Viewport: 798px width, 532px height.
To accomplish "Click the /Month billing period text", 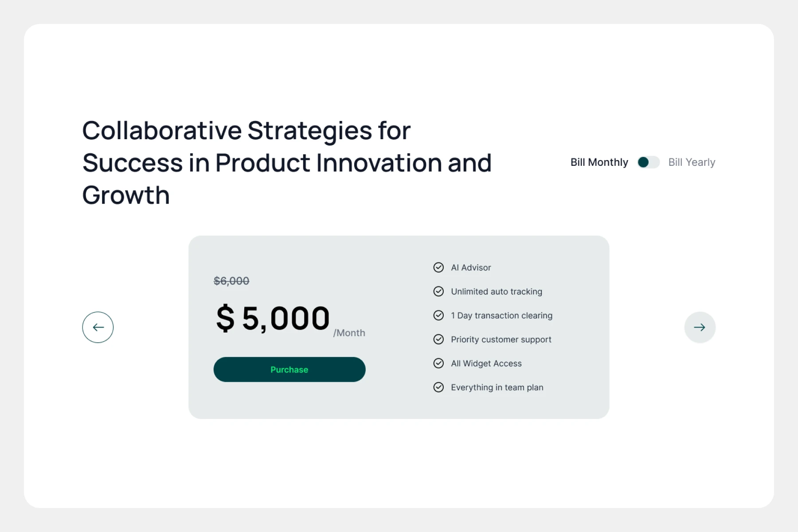I will [x=349, y=333].
